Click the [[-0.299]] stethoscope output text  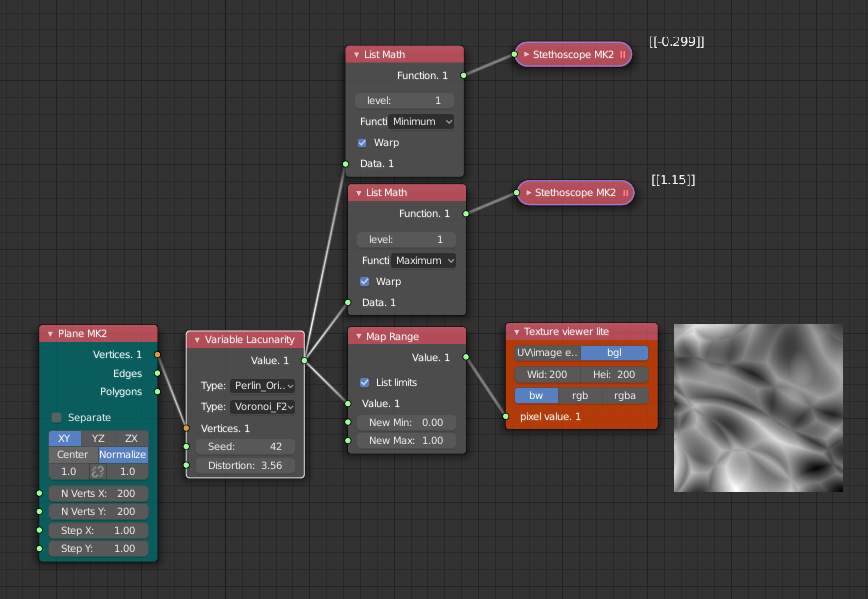676,42
